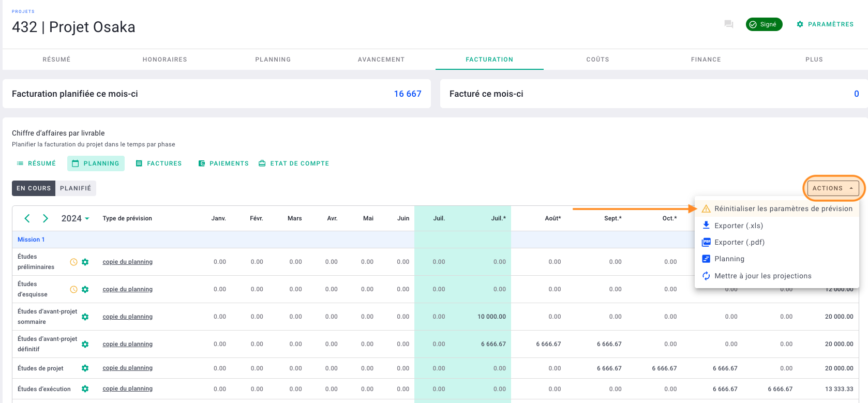Open the Avancement tab
The height and width of the screenshot is (403, 868).
[381, 59]
